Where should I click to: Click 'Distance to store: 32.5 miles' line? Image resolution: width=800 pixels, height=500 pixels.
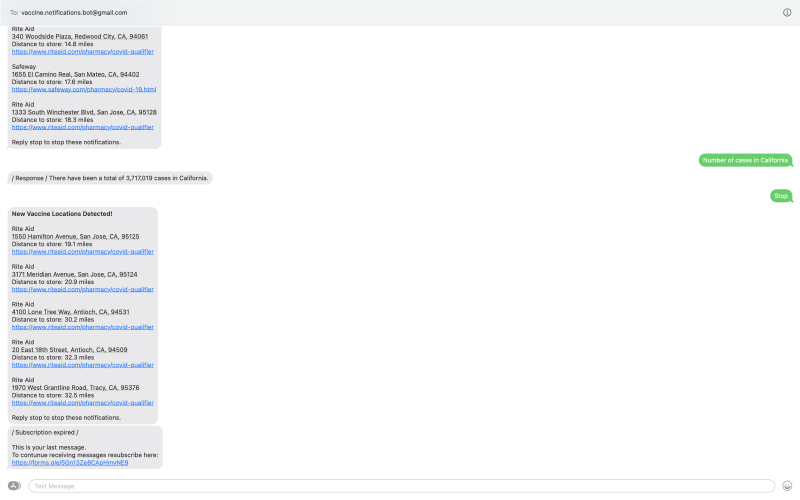tap(53, 395)
